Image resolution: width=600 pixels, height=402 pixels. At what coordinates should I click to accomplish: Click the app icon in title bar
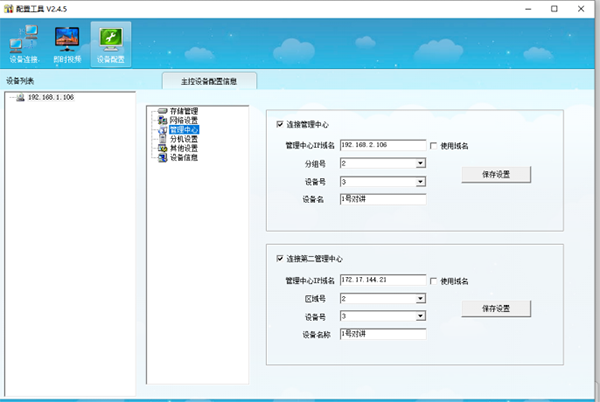click(8, 8)
